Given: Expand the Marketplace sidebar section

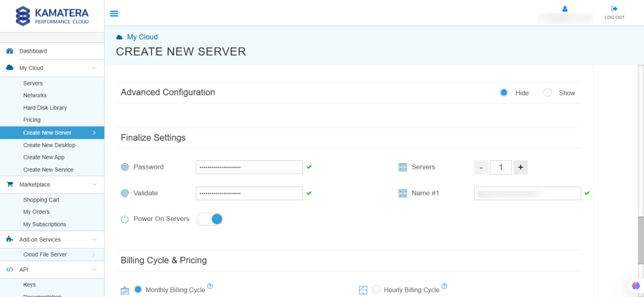Looking at the screenshot, I should click(x=94, y=185).
